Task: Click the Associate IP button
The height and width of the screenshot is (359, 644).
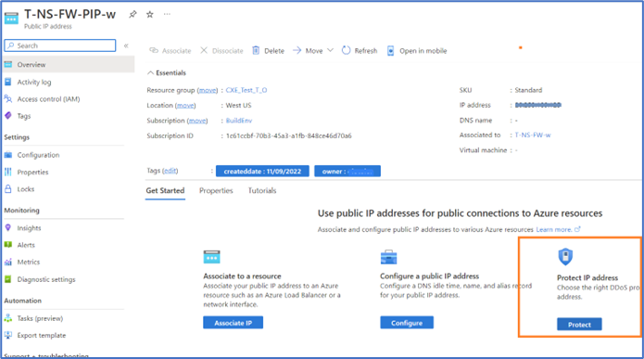Action: [x=233, y=323]
